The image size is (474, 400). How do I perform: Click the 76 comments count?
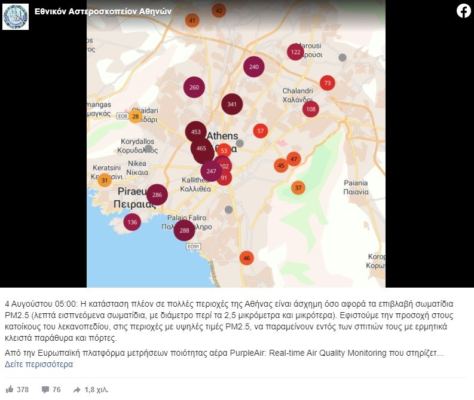point(57,389)
